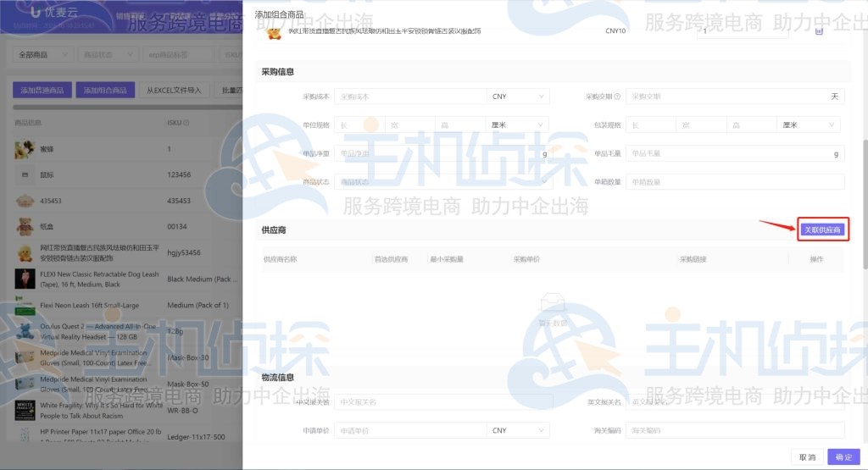Image resolution: width=868 pixels, height=470 pixels.
Task: Open the 商品状态 dropdown in the dialog
Action: pos(442,182)
